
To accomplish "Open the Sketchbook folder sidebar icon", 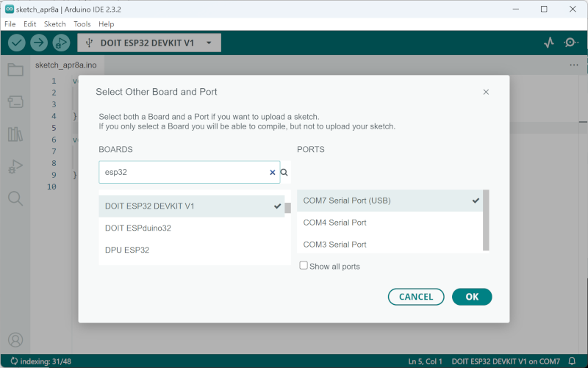I will click(15, 70).
